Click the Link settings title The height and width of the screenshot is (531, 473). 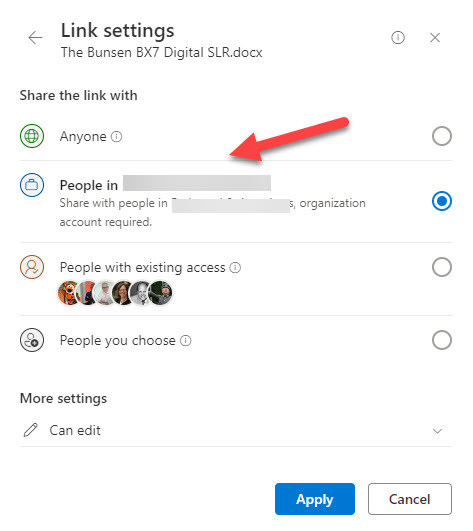tap(117, 30)
